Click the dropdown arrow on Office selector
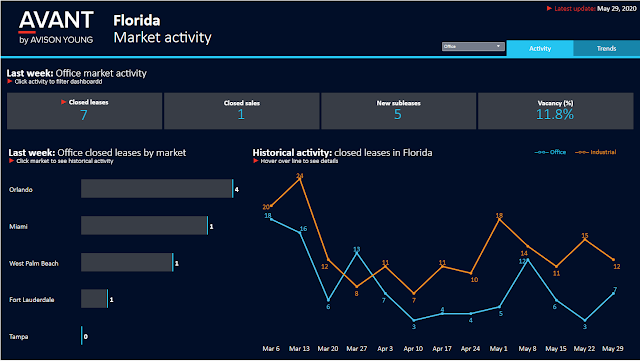The image size is (640, 361). tap(498, 46)
